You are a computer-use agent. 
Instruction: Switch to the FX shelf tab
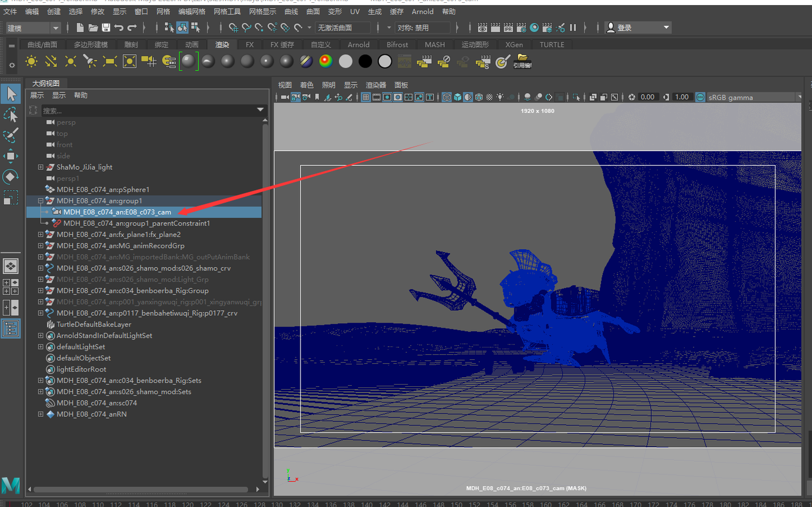pos(250,45)
